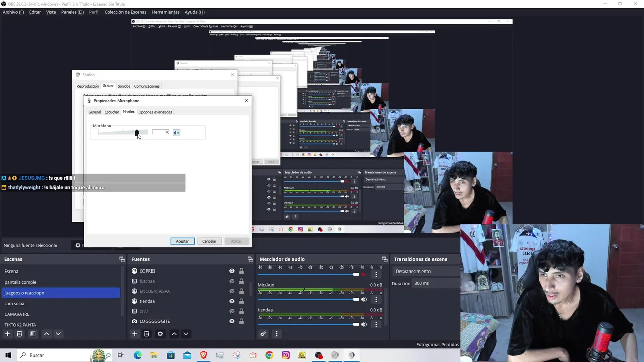Hide the COFRES source using its eye icon

(x=232, y=271)
